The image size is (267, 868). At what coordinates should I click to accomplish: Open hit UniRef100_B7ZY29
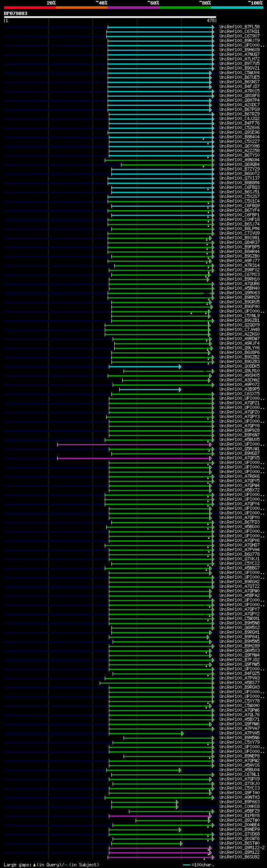click(x=239, y=169)
